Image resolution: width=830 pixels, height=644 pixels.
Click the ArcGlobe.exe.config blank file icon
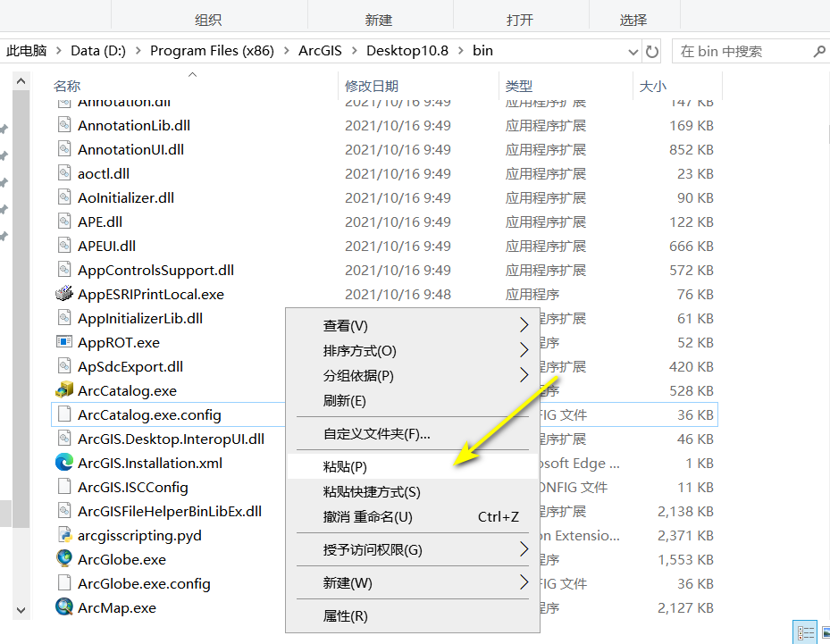[64, 582]
